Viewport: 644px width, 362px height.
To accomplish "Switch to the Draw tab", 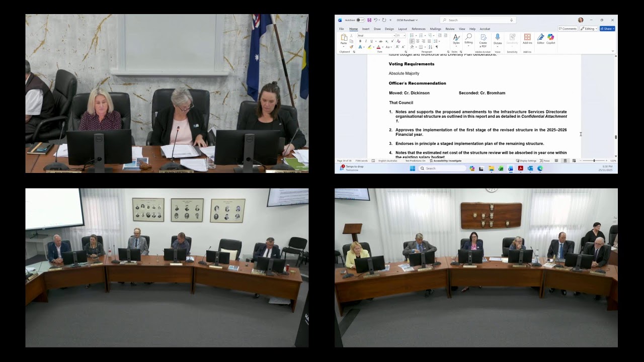I will coord(377,29).
